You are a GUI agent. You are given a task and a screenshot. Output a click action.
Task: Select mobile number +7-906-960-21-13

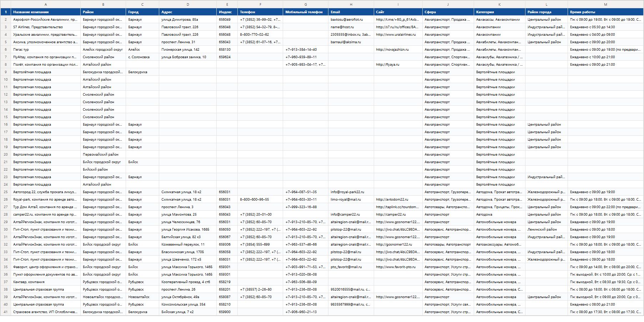click(x=306, y=312)
